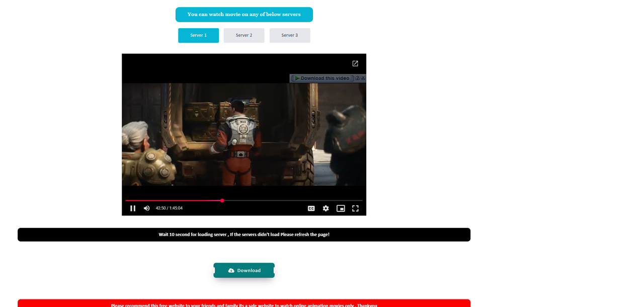Click the video frame to toggle playback
The width and height of the screenshot is (644, 307).
[x=244, y=134]
